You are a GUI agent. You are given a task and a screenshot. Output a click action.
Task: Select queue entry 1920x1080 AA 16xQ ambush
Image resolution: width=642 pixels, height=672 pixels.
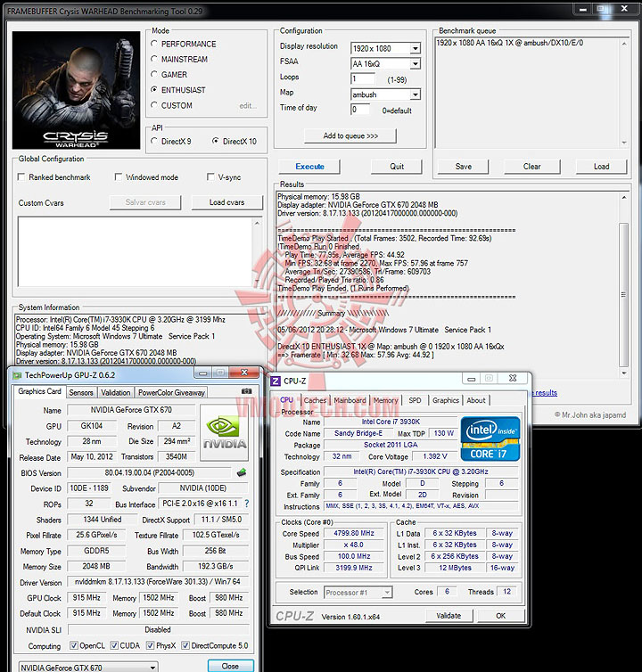pos(509,43)
